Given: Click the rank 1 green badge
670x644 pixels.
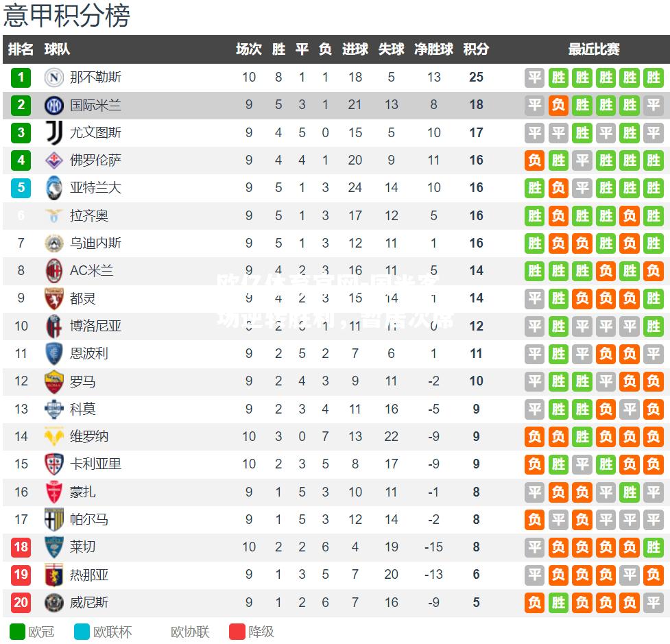Looking at the screenshot, I should [x=21, y=77].
